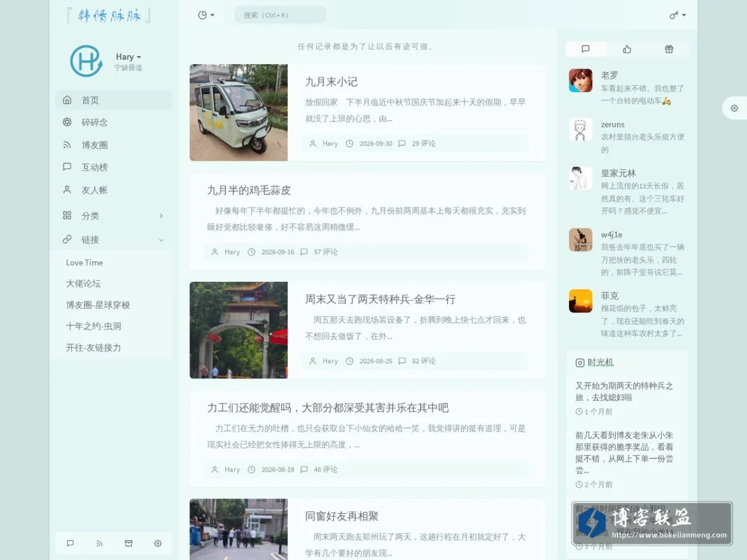The width and height of the screenshot is (747, 560).
Task: Click the chain icon beside 链接
Action: (67, 240)
